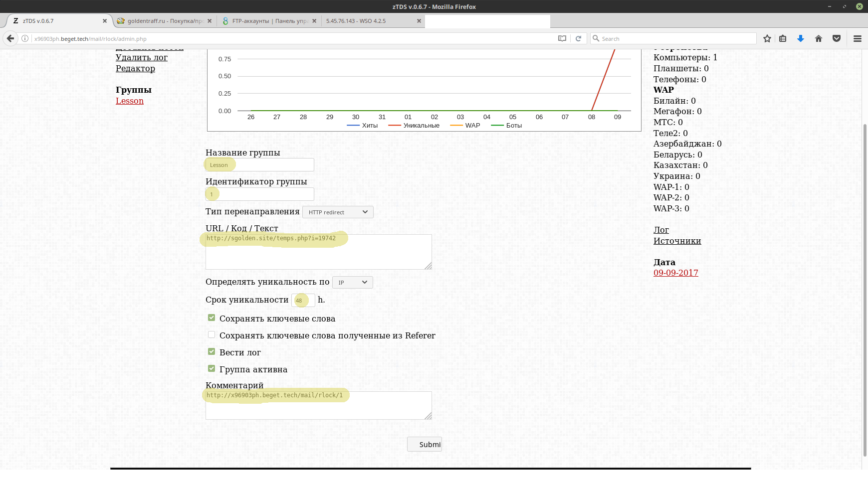Image resolution: width=868 pixels, height=483 pixels.
Task: Open site information icon in address bar
Action: [25, 38]
